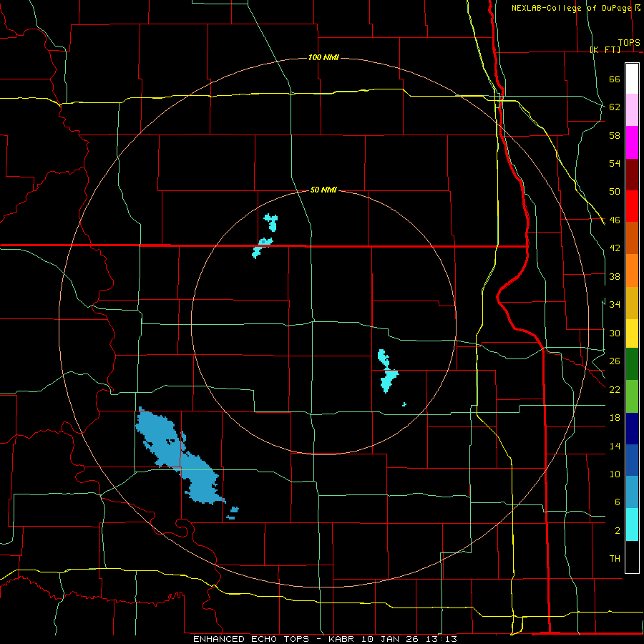The height and width of the screenshot is (644, 644).
Task: Click the cyan echo crossing the thick state line
Action: [x=261, y=248]
